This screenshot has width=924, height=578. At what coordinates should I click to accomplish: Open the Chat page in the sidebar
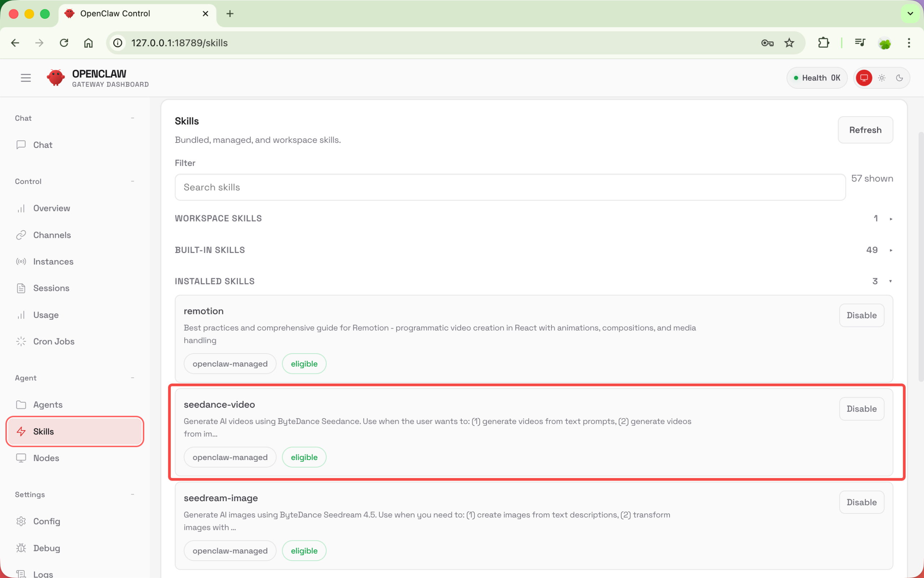point(43,145)
